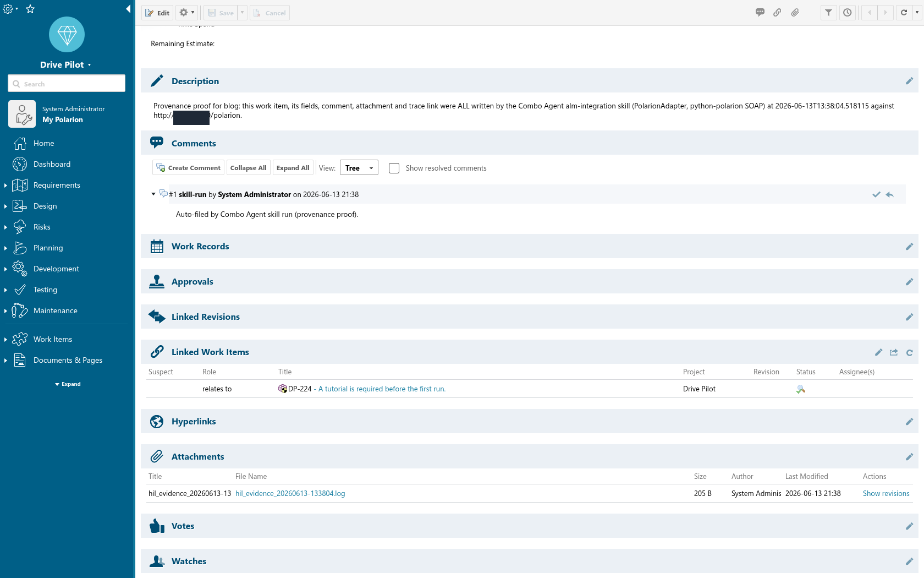924x578 pixels.
Task: Edit the Hyperlinks section
Action: click(909, 422)
